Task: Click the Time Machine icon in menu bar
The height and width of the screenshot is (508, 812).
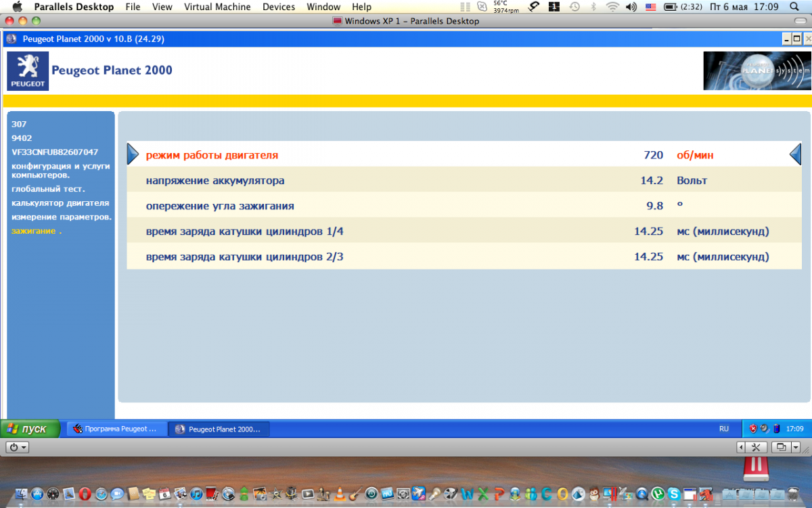Action: coord(574,7)
